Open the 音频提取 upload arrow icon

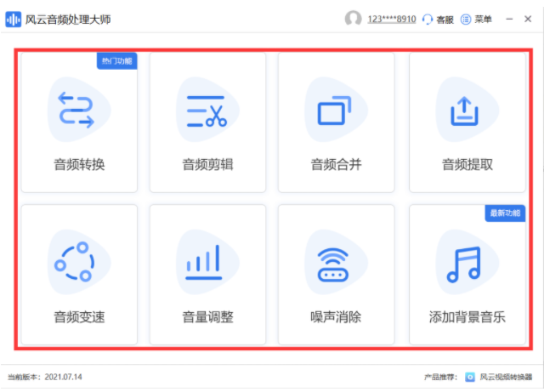464,111
